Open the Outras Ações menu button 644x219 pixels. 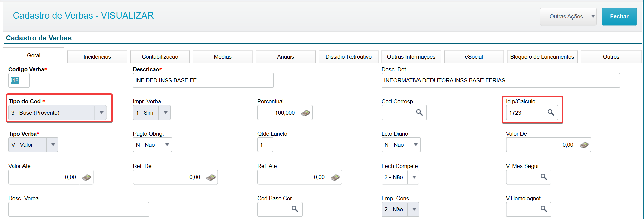point(568,16)
